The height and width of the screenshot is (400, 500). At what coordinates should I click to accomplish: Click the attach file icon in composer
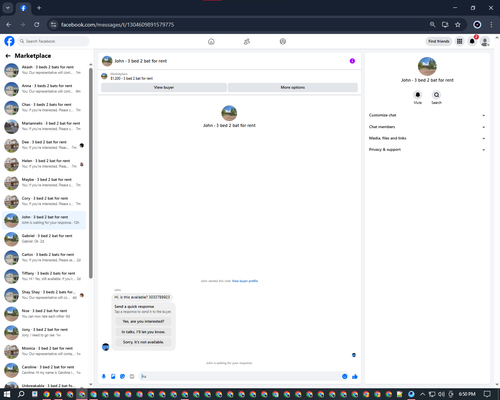coord(113,376)
